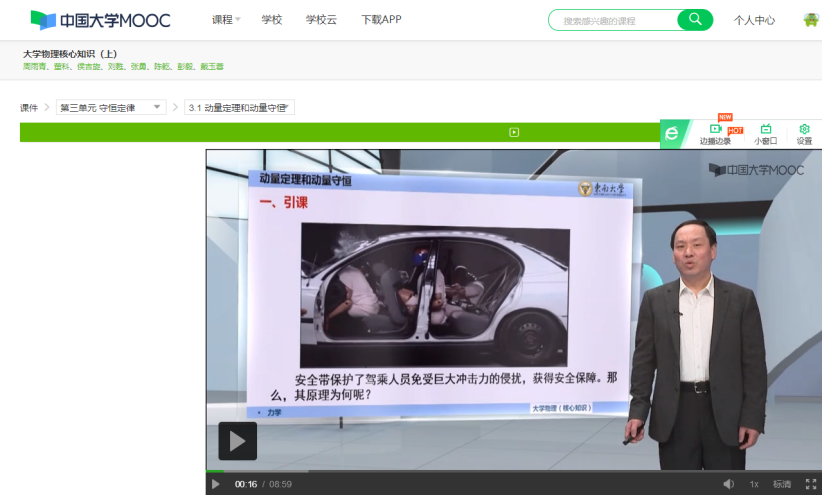Enter fullscreen video mode
The width and height of the screenshot is (822, 495).
click(811, 484)
